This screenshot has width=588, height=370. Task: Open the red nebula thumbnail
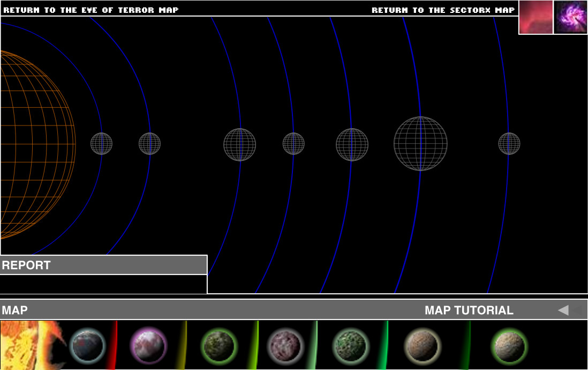pos(536,17)
